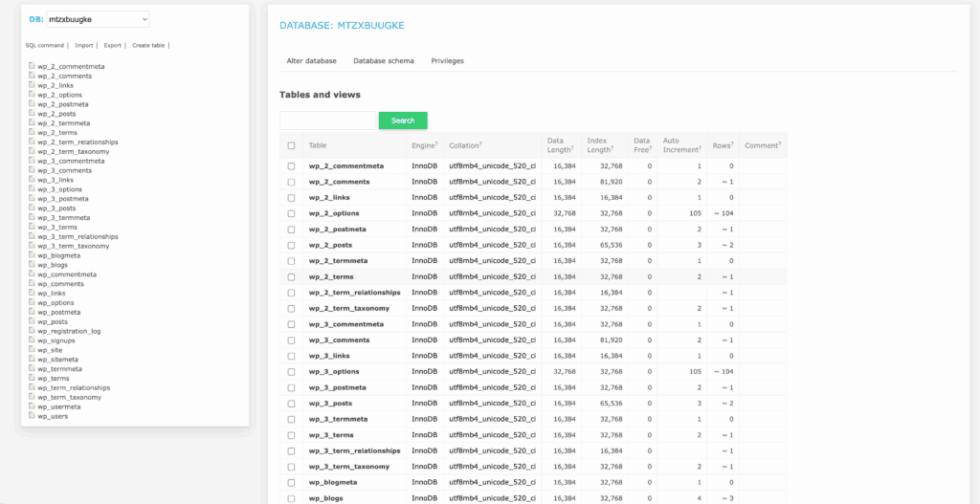Open wp_2_term_relationships link in main table
This screenshot has height=504, width=980.
[x=354, y=293]
